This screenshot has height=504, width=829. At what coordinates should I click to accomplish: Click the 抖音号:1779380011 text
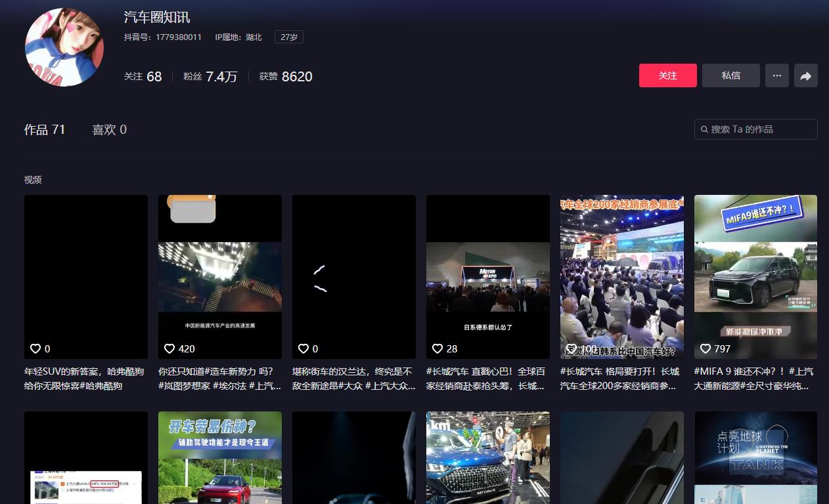(x=163, y=37)
